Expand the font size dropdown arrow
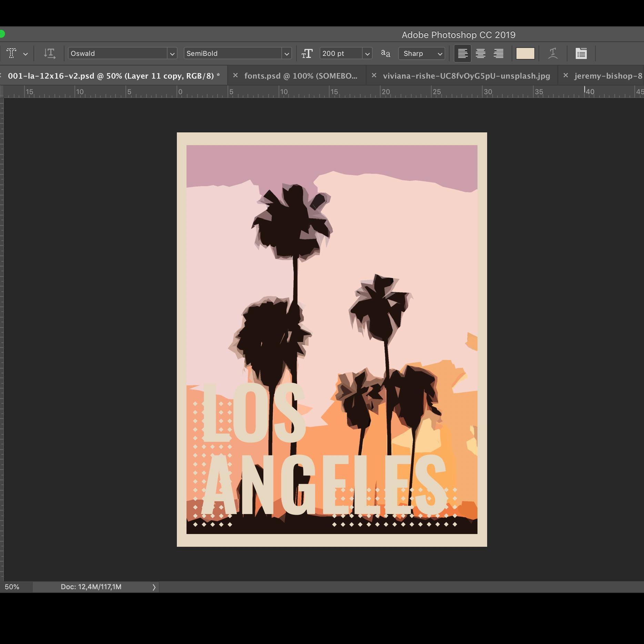 click(x=367, y=54)
